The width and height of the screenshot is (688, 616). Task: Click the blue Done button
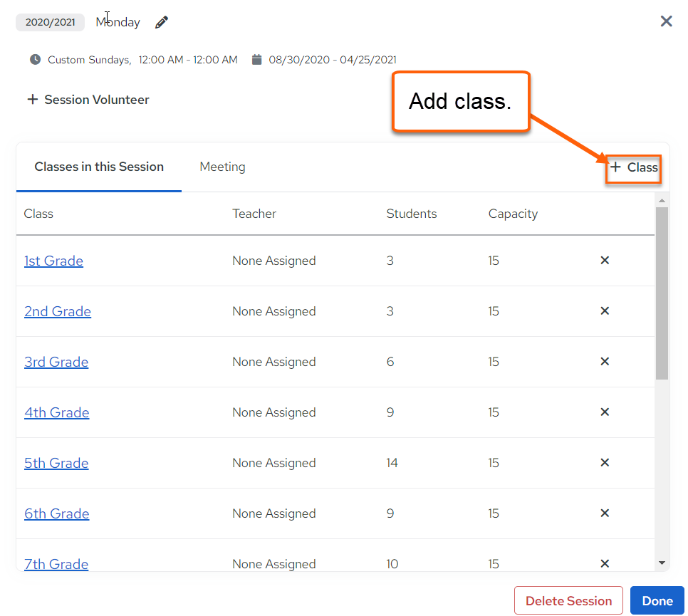(657, 600)
